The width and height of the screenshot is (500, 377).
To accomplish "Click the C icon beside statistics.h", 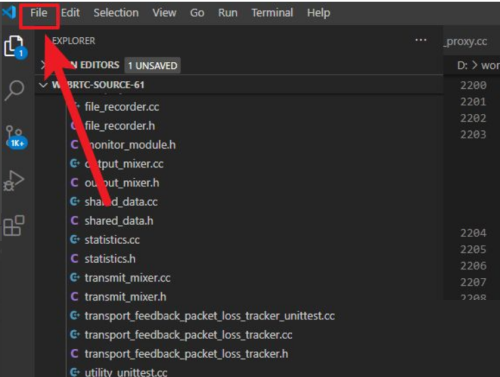I will click(75, 258).
